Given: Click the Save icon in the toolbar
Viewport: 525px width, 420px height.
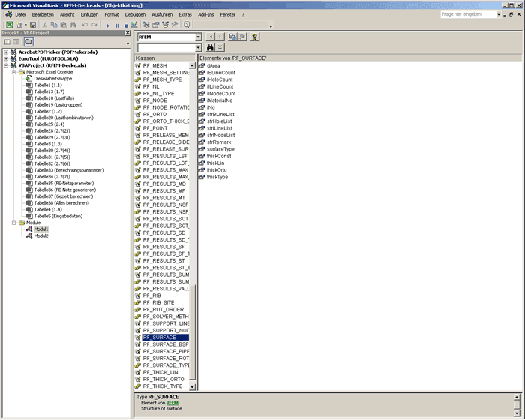Looking at the screenshot, I should coord(33,25).
